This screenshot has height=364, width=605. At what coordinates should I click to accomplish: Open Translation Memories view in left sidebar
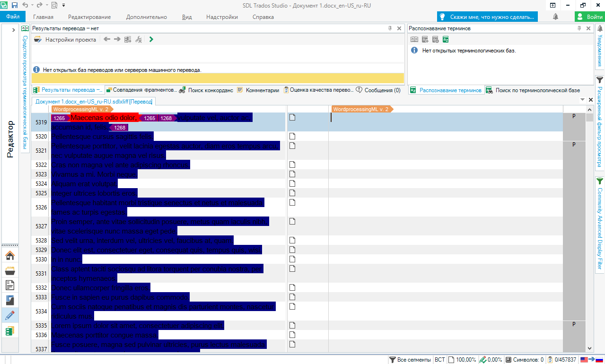(x=10, y=331)
